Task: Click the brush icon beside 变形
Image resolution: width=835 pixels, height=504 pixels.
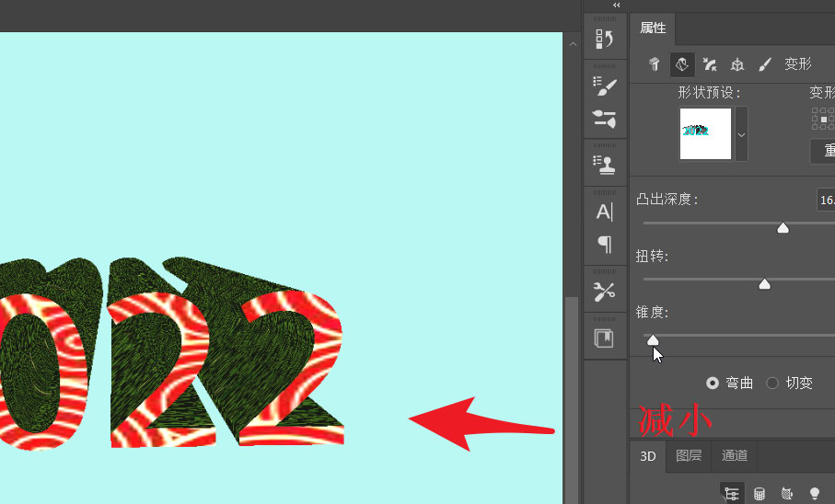Action: [x=765, y=64]
